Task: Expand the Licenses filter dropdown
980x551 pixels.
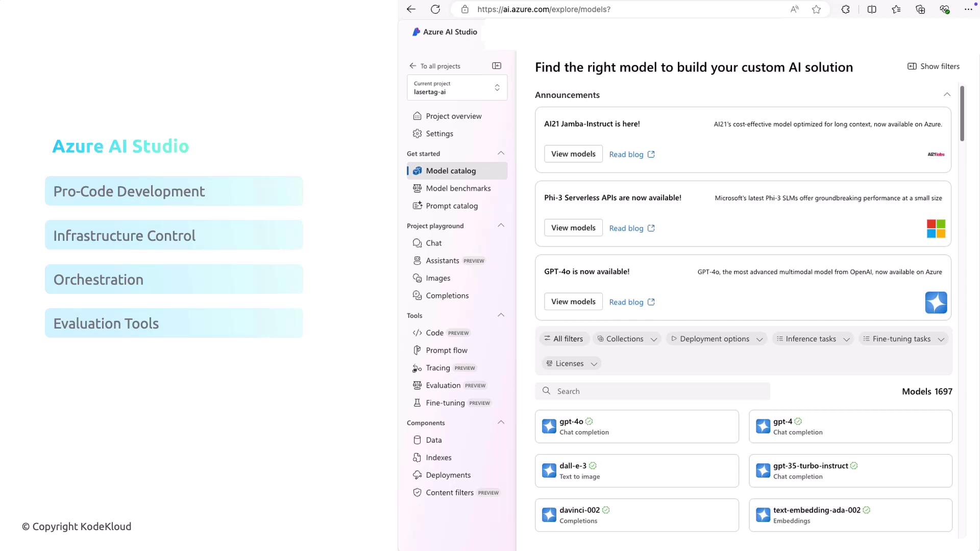Action: tap(571, 364)
